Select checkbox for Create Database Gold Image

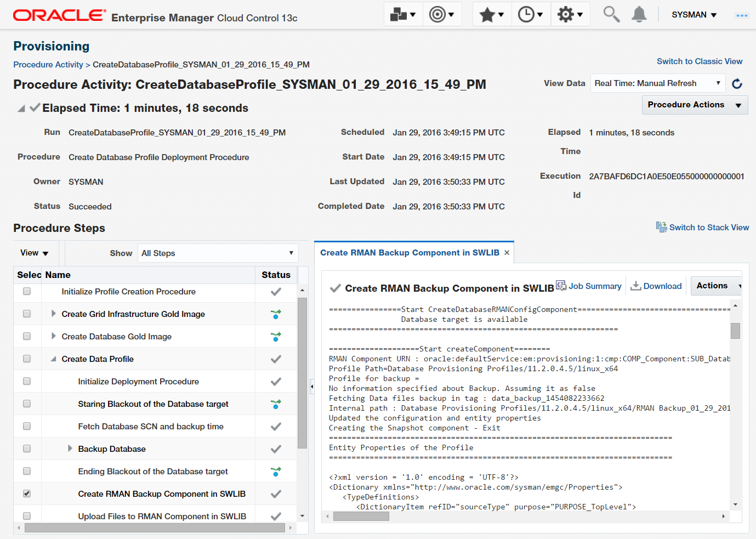point(27,336)
